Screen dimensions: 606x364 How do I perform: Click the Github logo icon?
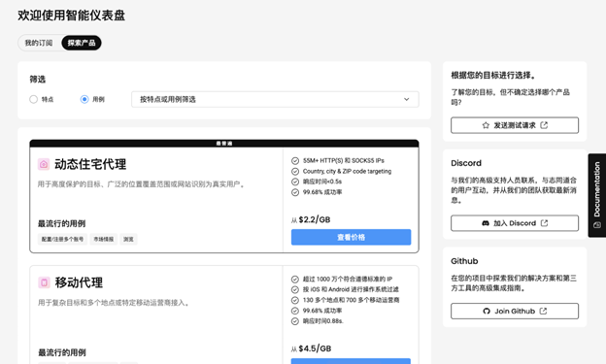click(487, 311)
